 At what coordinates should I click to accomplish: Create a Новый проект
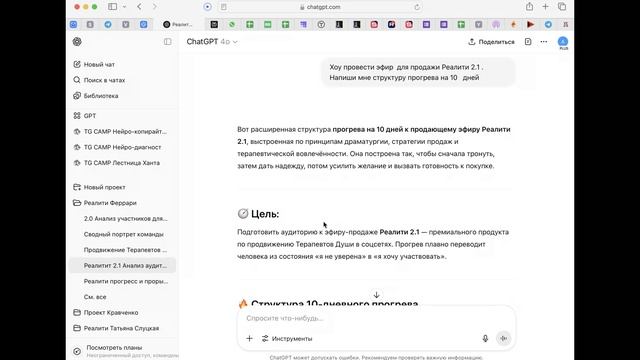click(x=104, y=187)
